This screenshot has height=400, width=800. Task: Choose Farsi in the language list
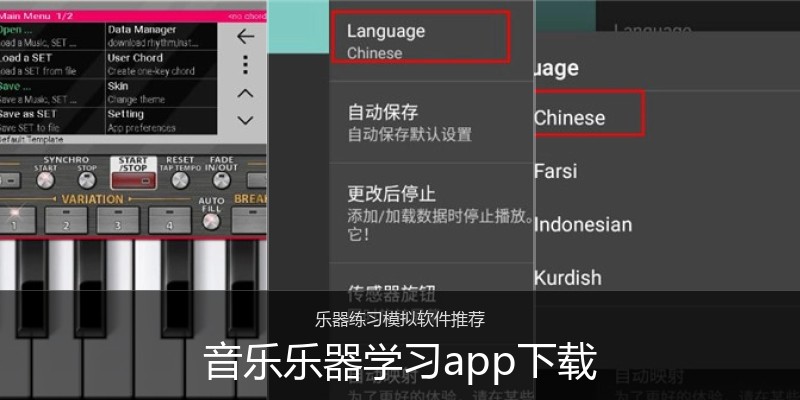tap(556, 171)
